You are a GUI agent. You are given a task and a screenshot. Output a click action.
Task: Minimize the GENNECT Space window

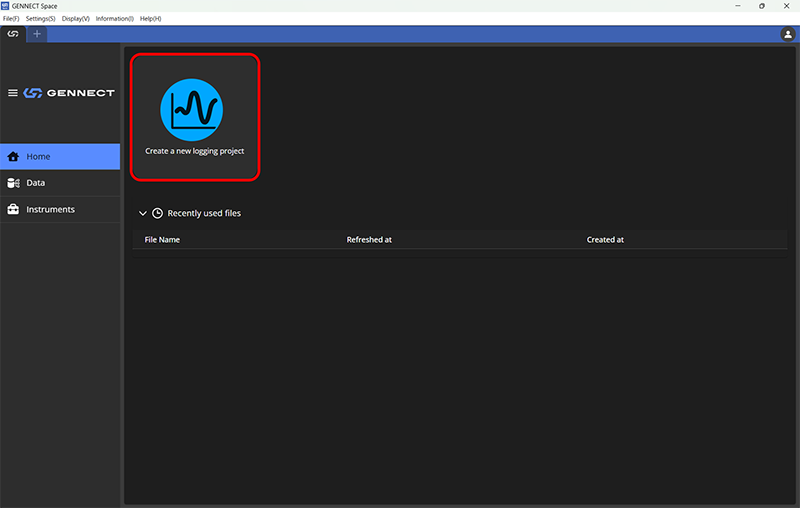coord(738,6)
